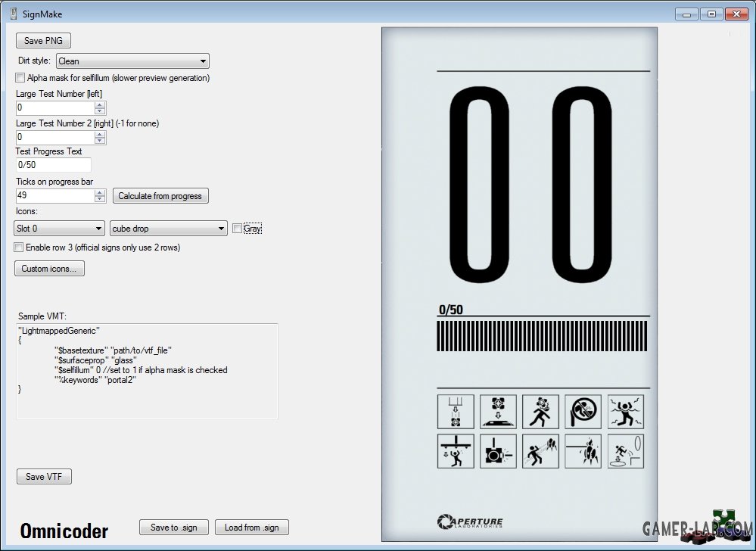Focus the Test Progress Text field
The width and height of the screenshot is (756, 551).
(54, 165)
